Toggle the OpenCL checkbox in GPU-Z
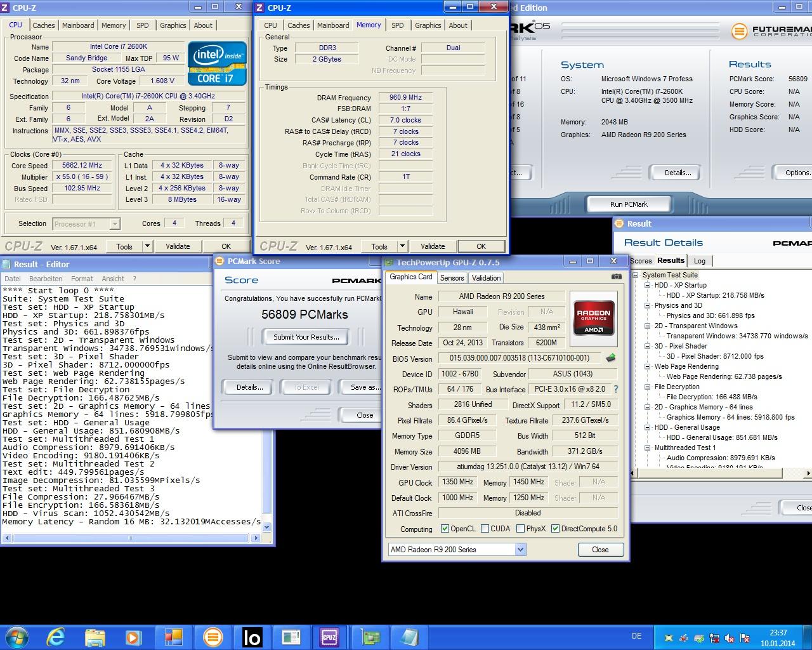This screenshot has width=812, height=650. point(445,529)
